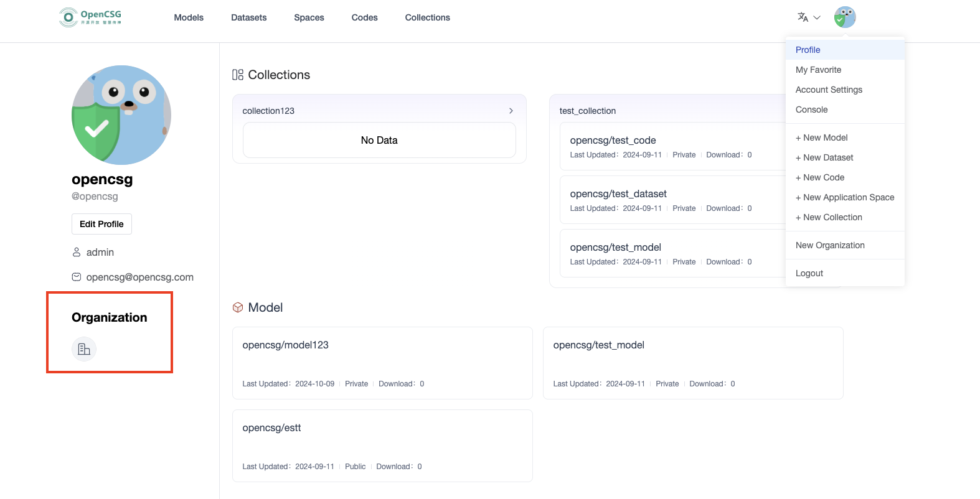Open the Models tab
Viewport: 980px width, 499px height.
click(189, 17)
